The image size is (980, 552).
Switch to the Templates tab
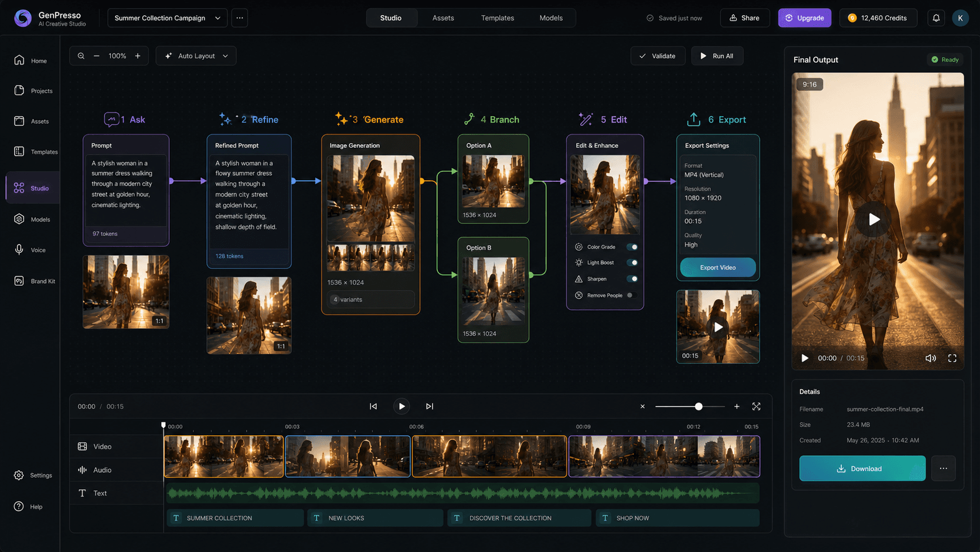pyautogui.click(x=498, y=18)
